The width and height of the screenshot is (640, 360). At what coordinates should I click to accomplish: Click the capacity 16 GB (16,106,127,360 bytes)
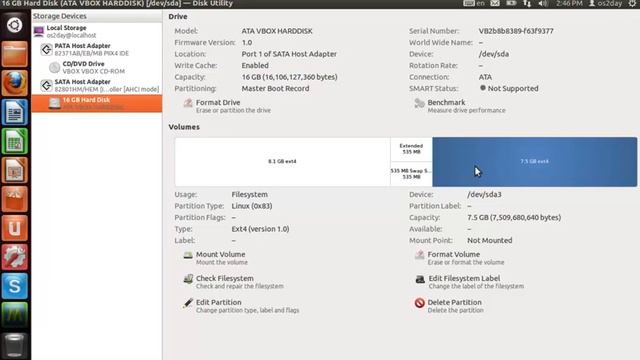click(289, 77)
